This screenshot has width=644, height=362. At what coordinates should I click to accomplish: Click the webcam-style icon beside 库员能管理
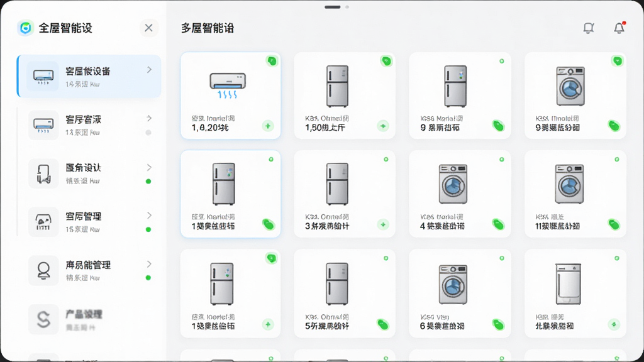43,270
